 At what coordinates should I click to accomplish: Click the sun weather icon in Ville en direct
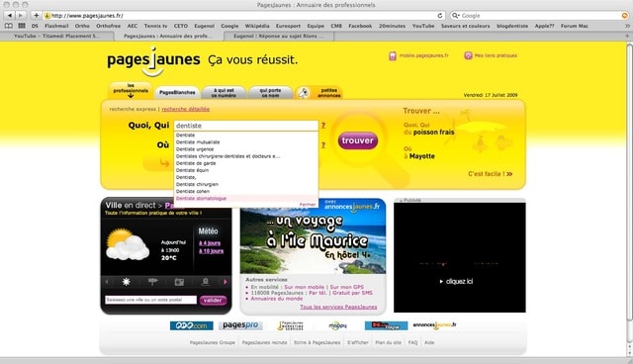126,282
